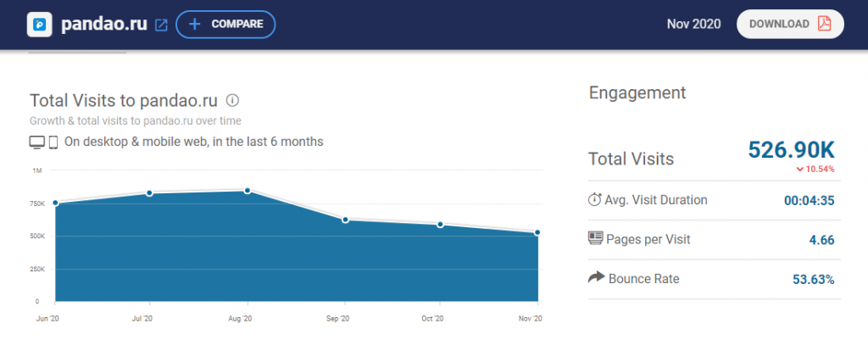Viewport: 868px width, 340px height.
Task: Open pandao.ru external link icon
Action: (162, 25)
